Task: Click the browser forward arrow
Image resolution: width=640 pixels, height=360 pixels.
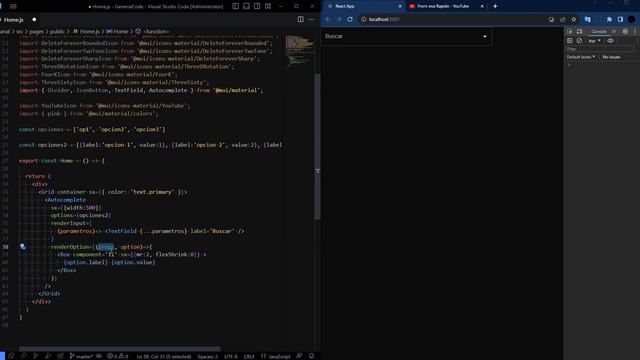Action: pos(339,19)
